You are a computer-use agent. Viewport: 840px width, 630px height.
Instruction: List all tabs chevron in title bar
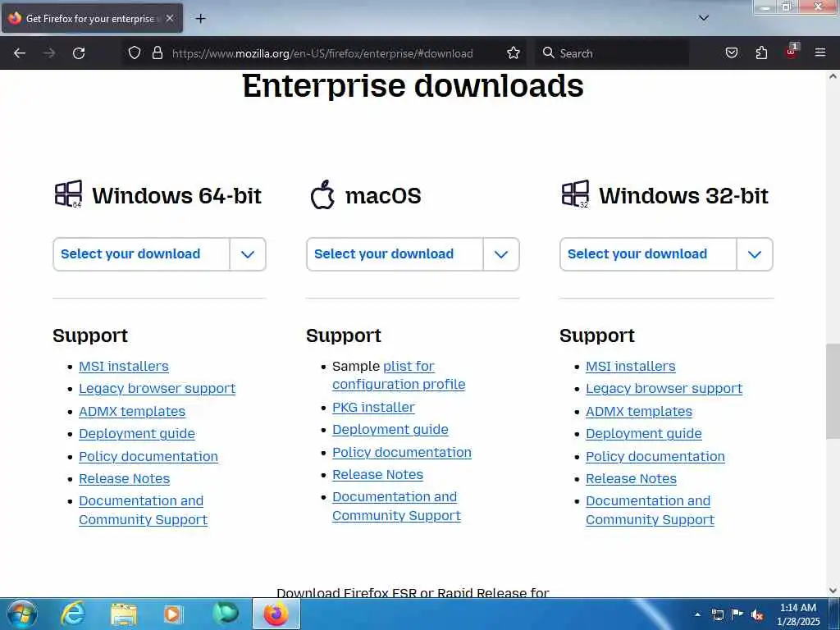(704, 18)
